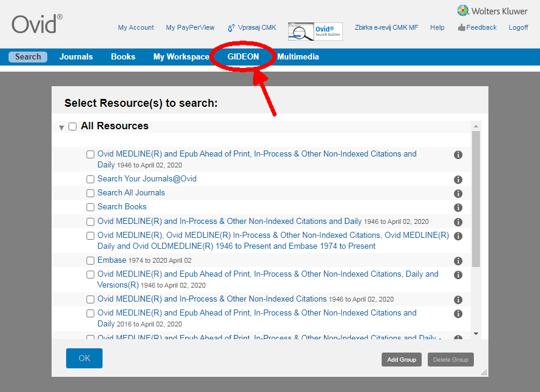This screenshot has width=540, height=392.
Task: Open the Vprasaj CMK help icon link
Action: [x=231, y=28]
